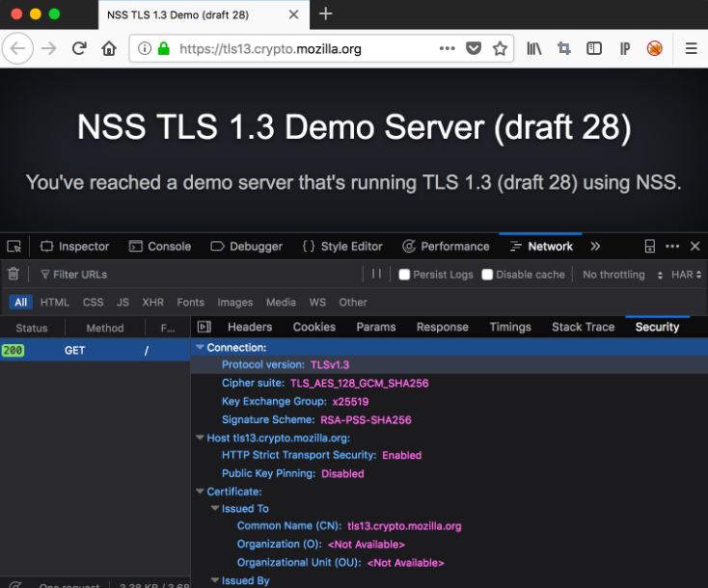
Task: Clear network requests with trash icon
Action: click(x=14, y=274)
